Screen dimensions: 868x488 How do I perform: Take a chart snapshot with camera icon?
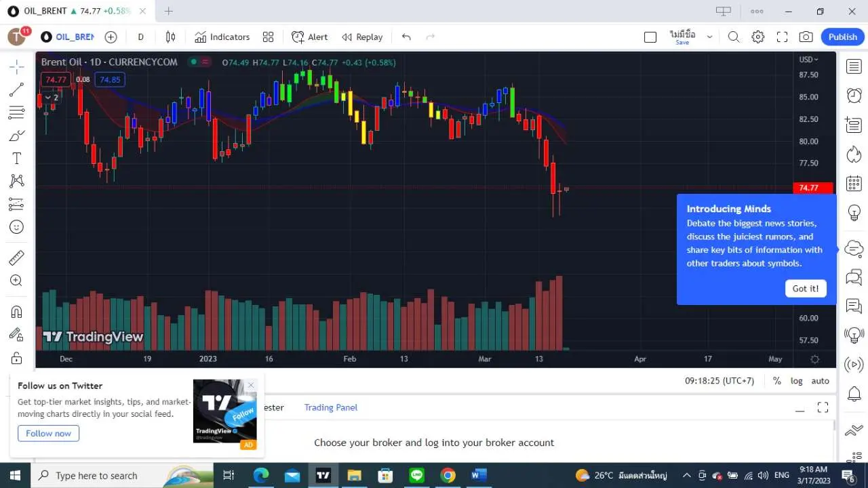click(x=806, y=37)
